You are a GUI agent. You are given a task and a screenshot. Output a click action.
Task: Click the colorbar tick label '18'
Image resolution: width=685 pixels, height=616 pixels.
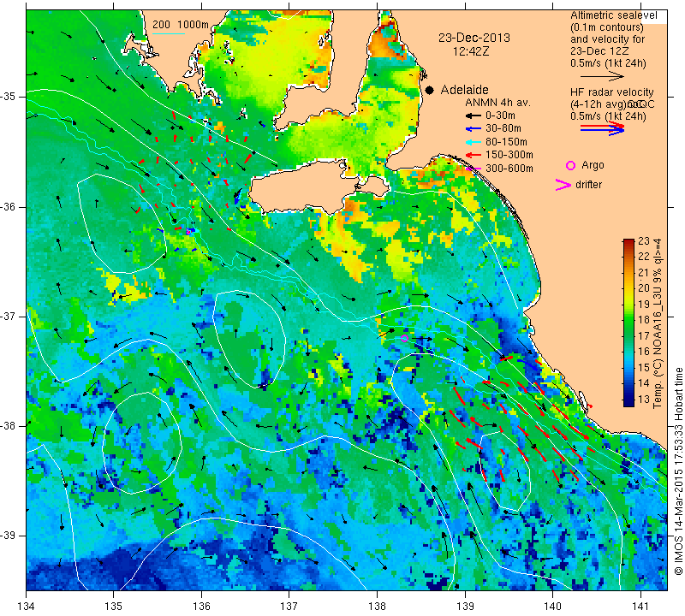click(644, 320)
